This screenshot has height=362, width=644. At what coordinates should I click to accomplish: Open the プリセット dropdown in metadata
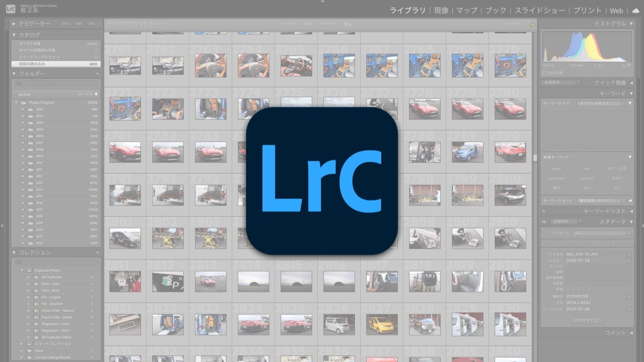pyautogui.click(x=602, y=233)
